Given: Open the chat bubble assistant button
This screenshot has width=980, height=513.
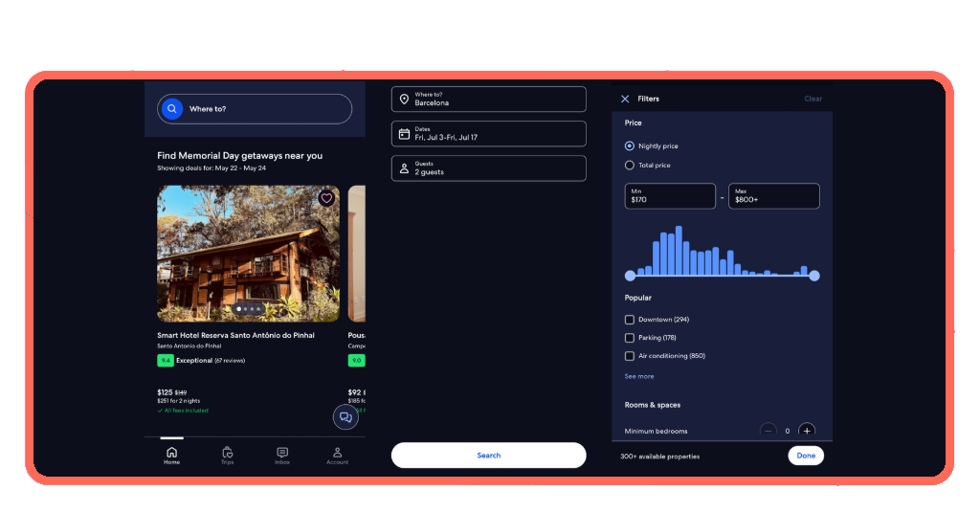Looking at the screenshot, I should (x=345, y=416).
